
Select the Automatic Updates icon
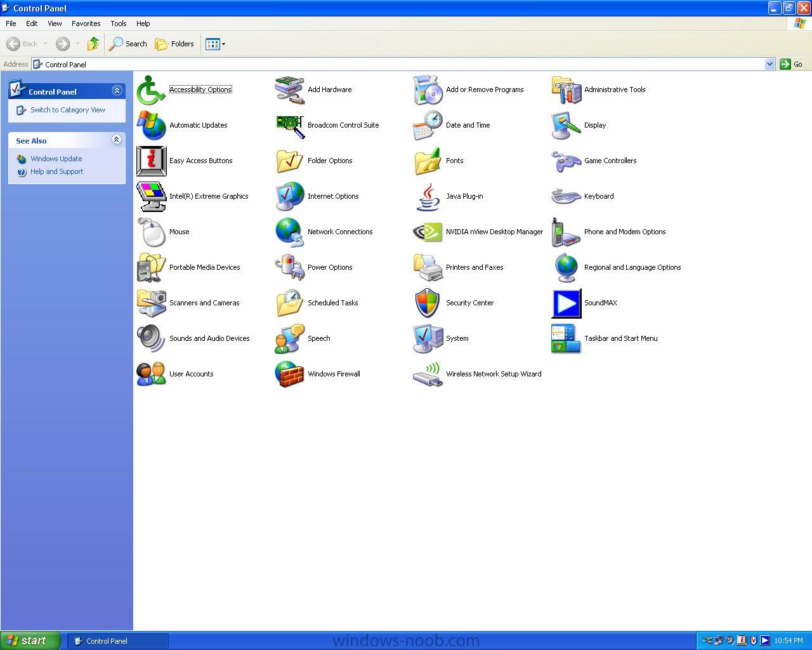(x=151, y=125)
